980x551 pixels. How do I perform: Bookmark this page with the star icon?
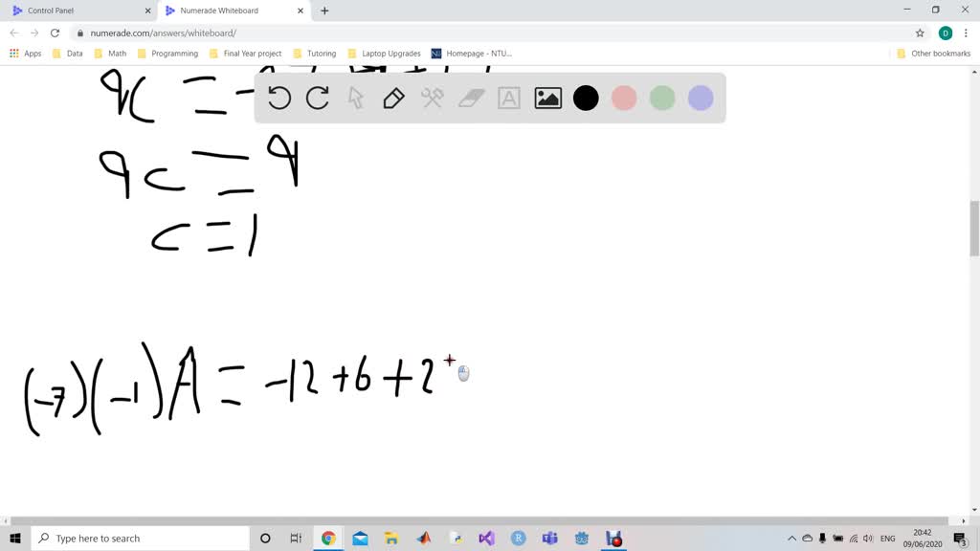point(920,33)
